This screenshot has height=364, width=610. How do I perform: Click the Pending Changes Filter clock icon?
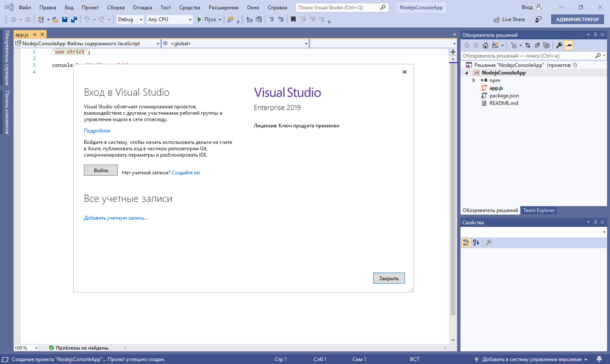pyautogui.click(x=514, y=45)
